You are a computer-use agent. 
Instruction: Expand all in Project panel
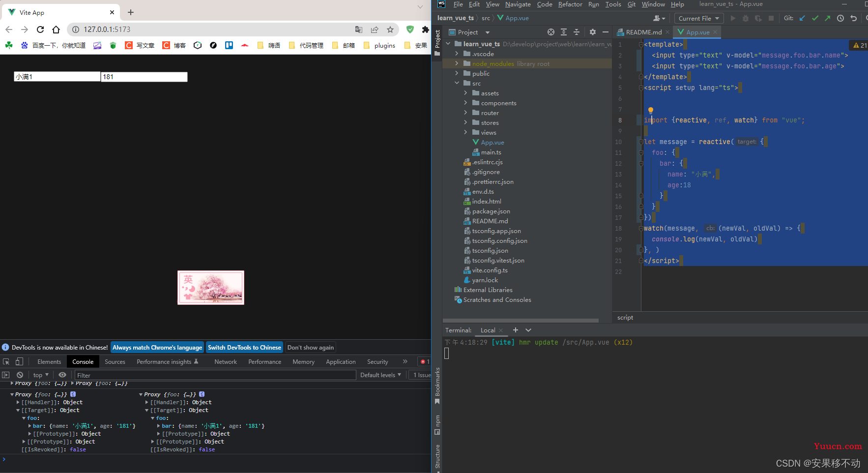(x=564, y=32)
